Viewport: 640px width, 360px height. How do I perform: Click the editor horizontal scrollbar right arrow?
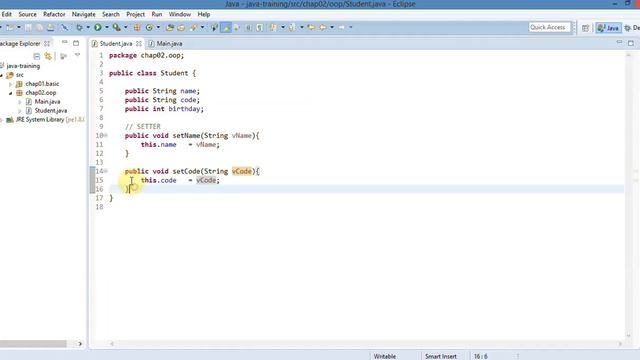pyautogui.click(x=620, y=344)
